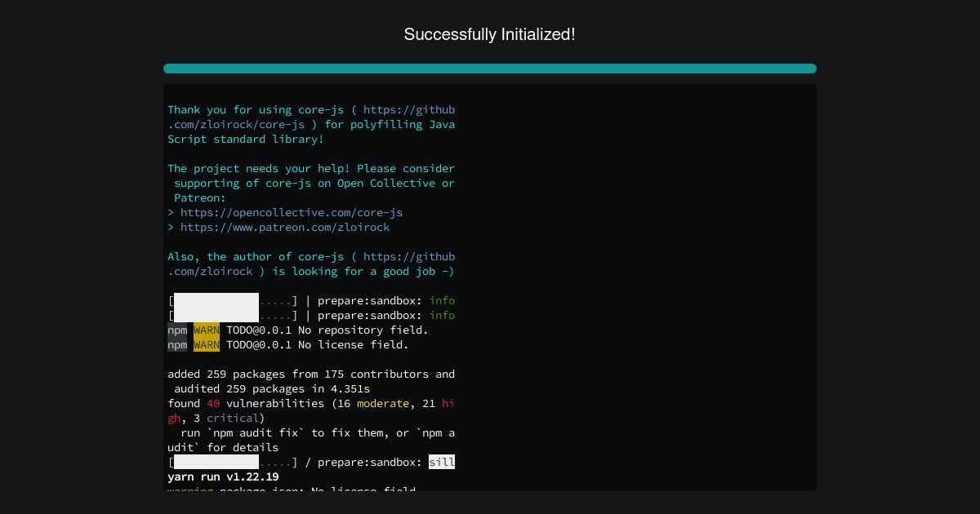Click the teal initialization progress bar

[x=490, y=69]
